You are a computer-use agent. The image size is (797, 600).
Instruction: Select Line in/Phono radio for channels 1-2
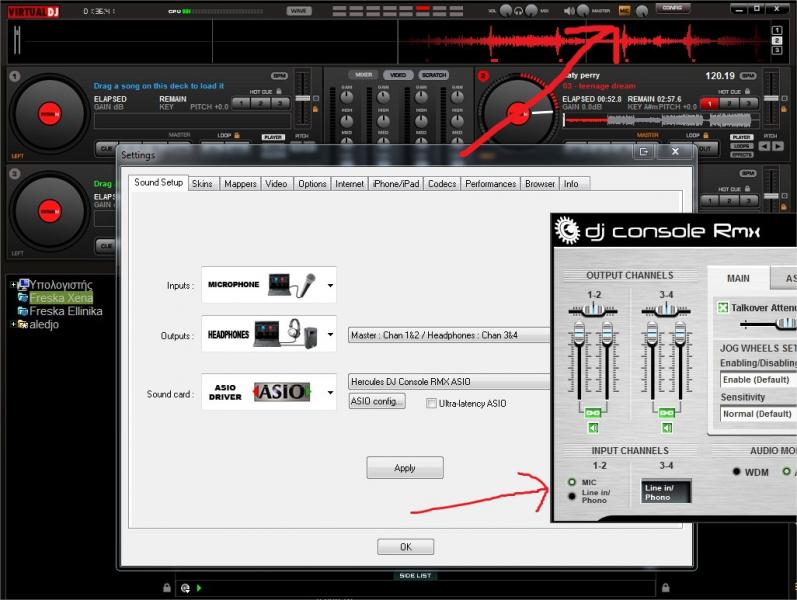[x=572, y=496]
